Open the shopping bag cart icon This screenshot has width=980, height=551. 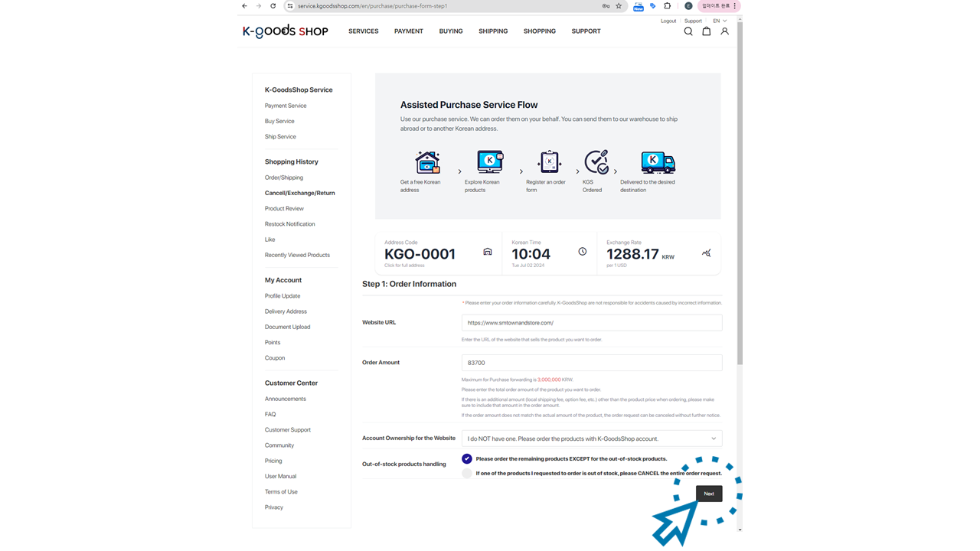706,31
